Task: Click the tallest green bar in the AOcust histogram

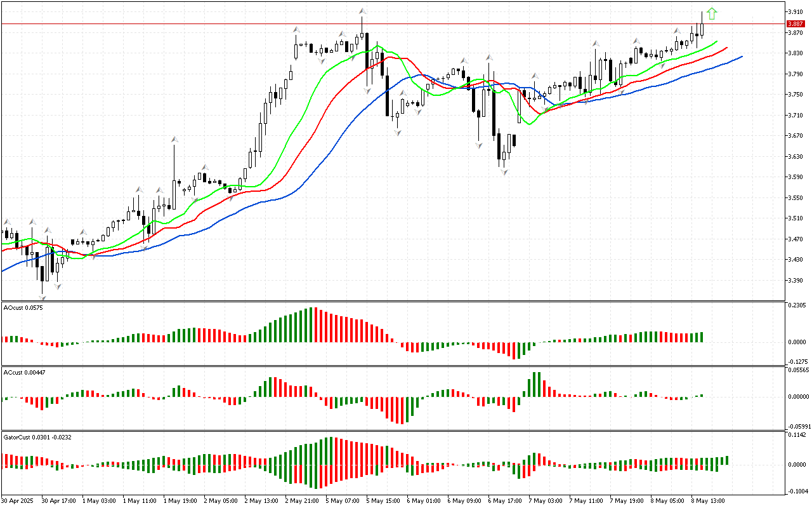Action: click(x=311, y=325)
